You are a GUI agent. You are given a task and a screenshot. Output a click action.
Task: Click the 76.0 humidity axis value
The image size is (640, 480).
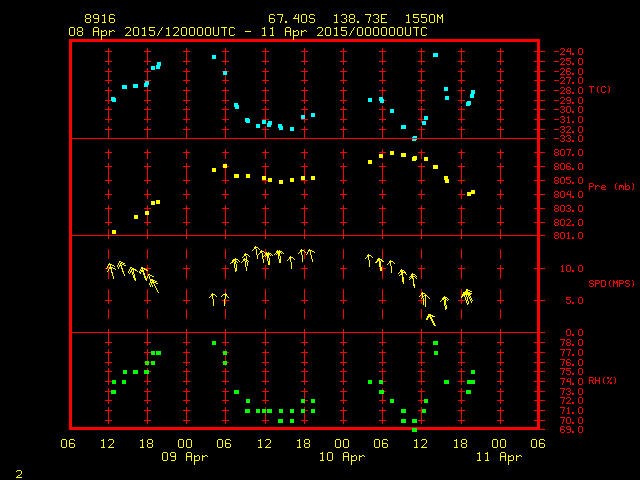(571, 362)
